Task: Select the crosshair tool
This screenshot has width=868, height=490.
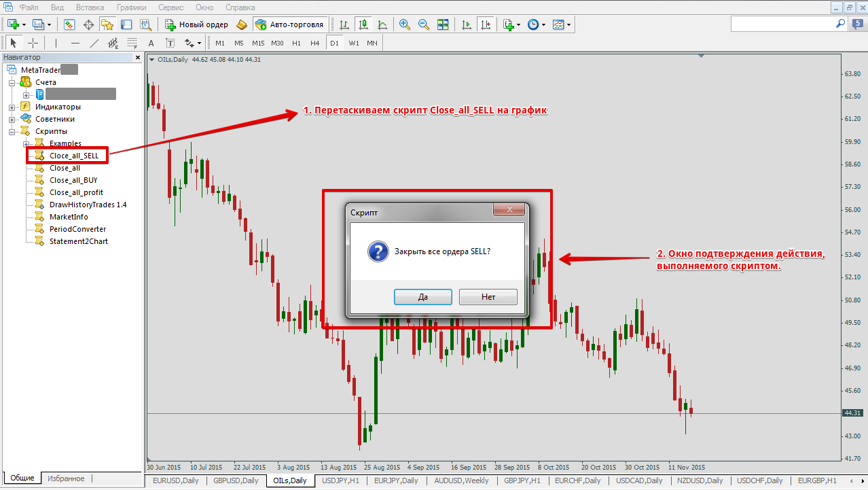Action: pos(33,43)
